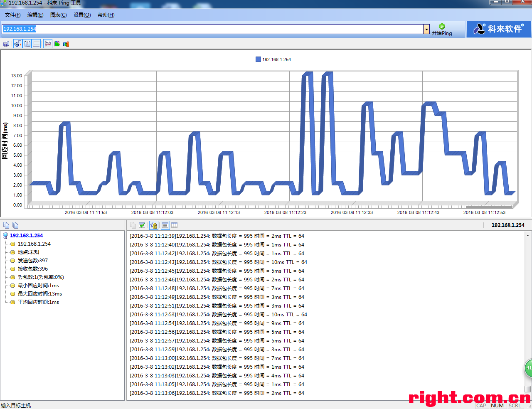
Task: Select the line chart type icon
Action: (x=48, y=44)
